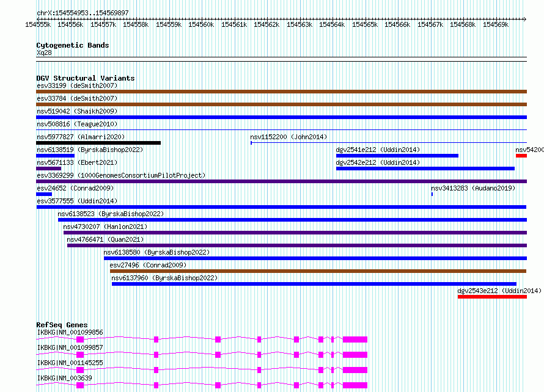
Task: Click the red bar under dgv2543e212
Action: point(492,297)
